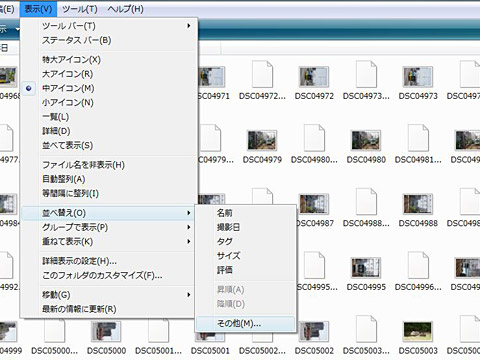Select DSC05000 image thumbnail
Screen dimensions: 480x360
click(106, 331)
